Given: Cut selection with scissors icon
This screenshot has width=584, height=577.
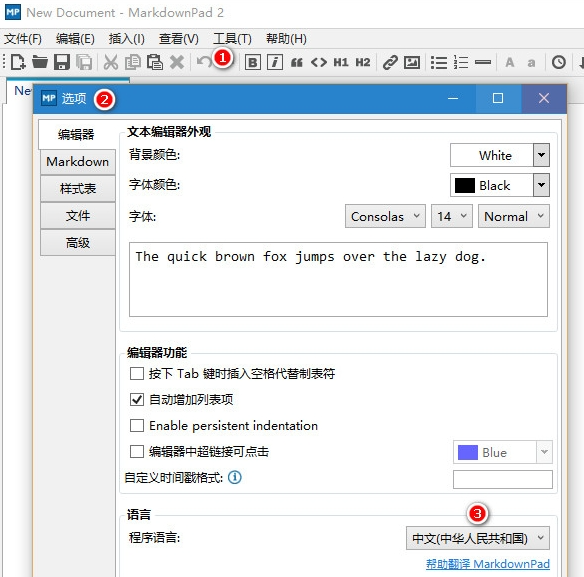Looking at the screenshot, I should pyautogui.click(x=111, y=62).
